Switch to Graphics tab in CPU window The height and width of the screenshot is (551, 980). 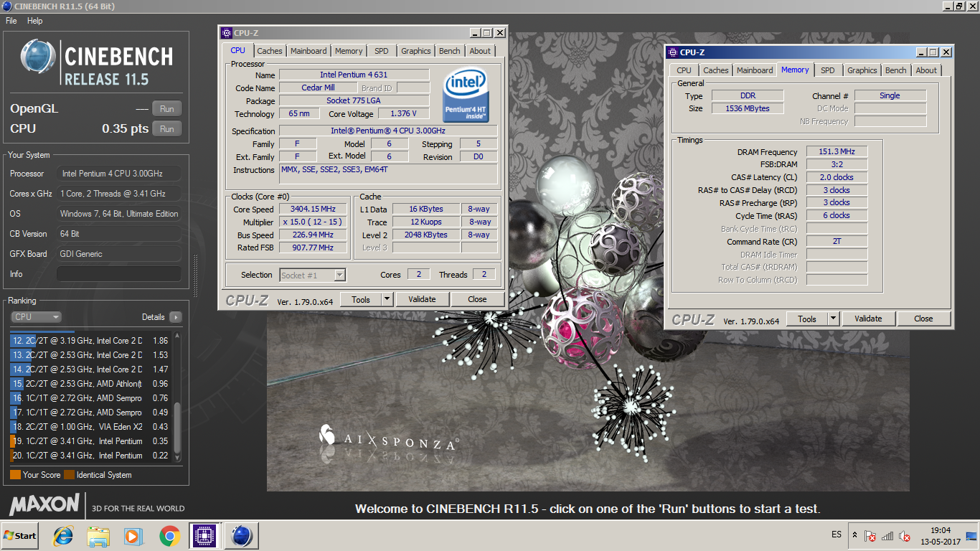pos(416,51)
